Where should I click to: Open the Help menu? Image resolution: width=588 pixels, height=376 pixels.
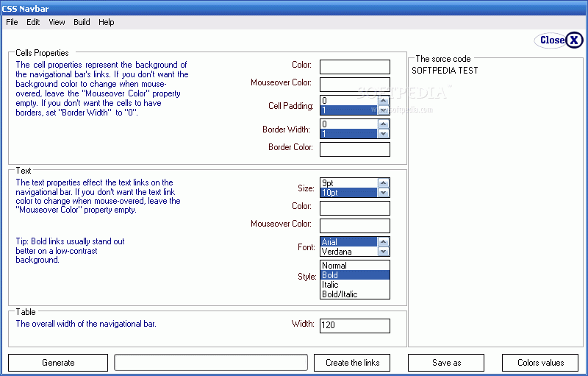(x=106, y=22)
